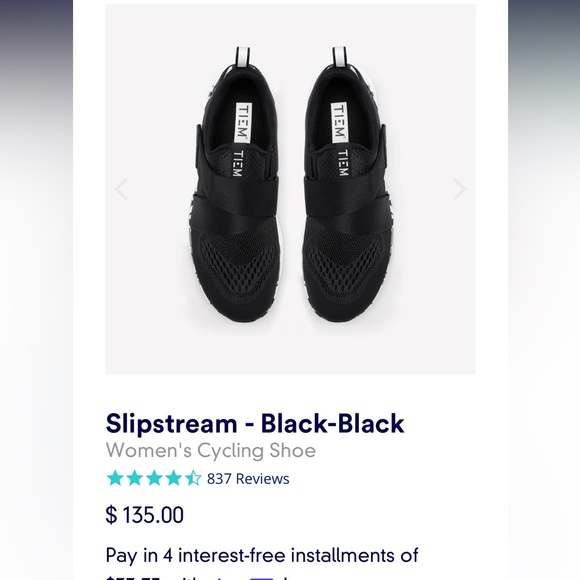Click the mesh toe area of right shoe

346,264
